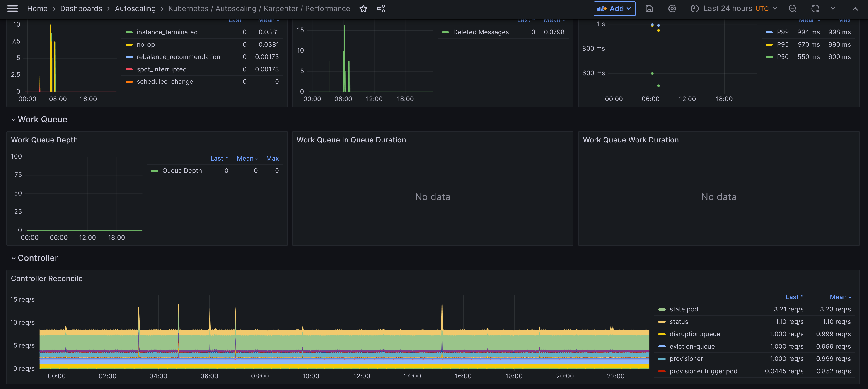Open the Autoscaling folder breadcrumb
Screen dimensions: 868x389
pyautogui.click(x=135, y=8)
